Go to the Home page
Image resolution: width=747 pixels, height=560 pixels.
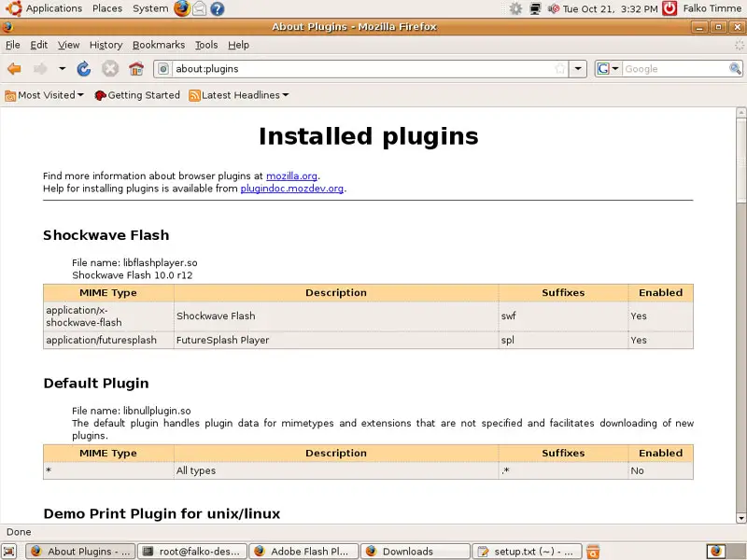point(136,69)
